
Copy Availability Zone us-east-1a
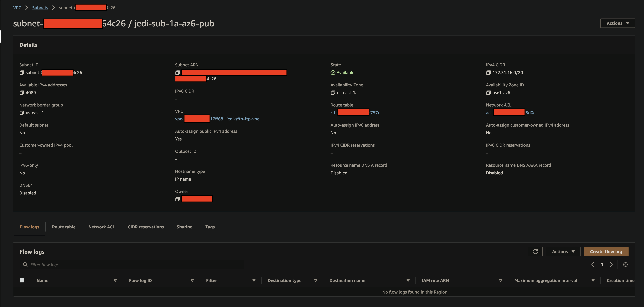pos(333,93)
